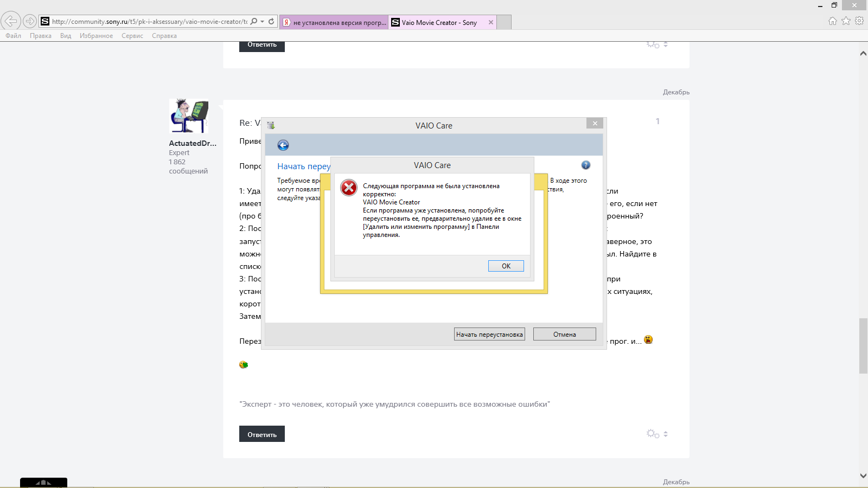The image size is (868, 488).
Task: Expand post options gear below the quote
Action: tap(653, 434)
